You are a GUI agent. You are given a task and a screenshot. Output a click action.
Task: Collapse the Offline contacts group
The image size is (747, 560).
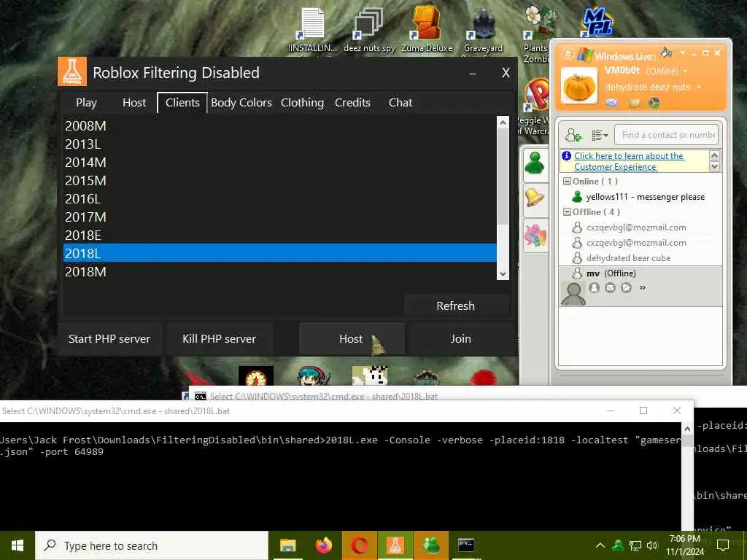pos(567,212)
